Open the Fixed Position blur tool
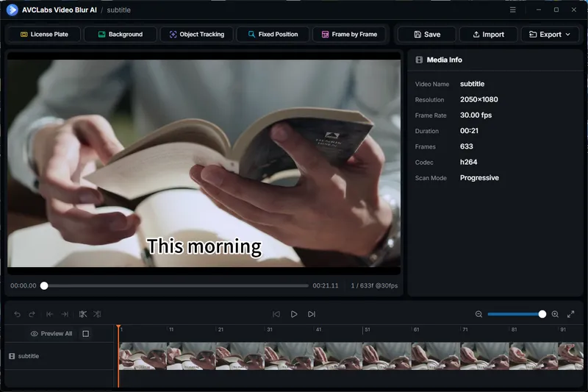 273,34
